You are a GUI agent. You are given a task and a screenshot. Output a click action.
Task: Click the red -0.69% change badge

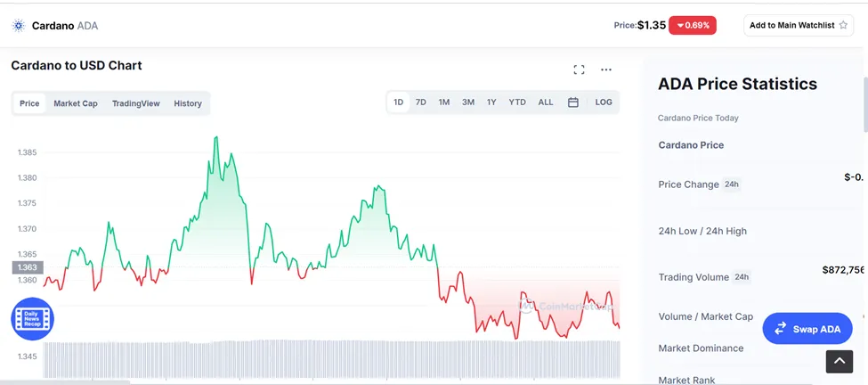tap(693, 25)
